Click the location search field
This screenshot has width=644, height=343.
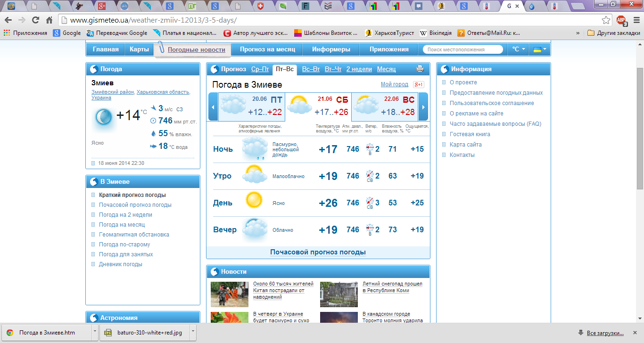tap(463, 49)
